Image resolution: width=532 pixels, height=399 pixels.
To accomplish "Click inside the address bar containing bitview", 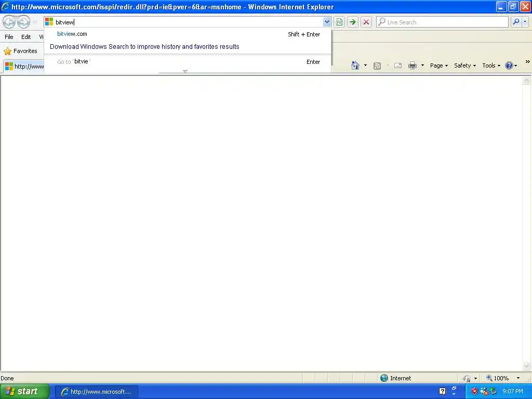I will click(x=188, y=22).
